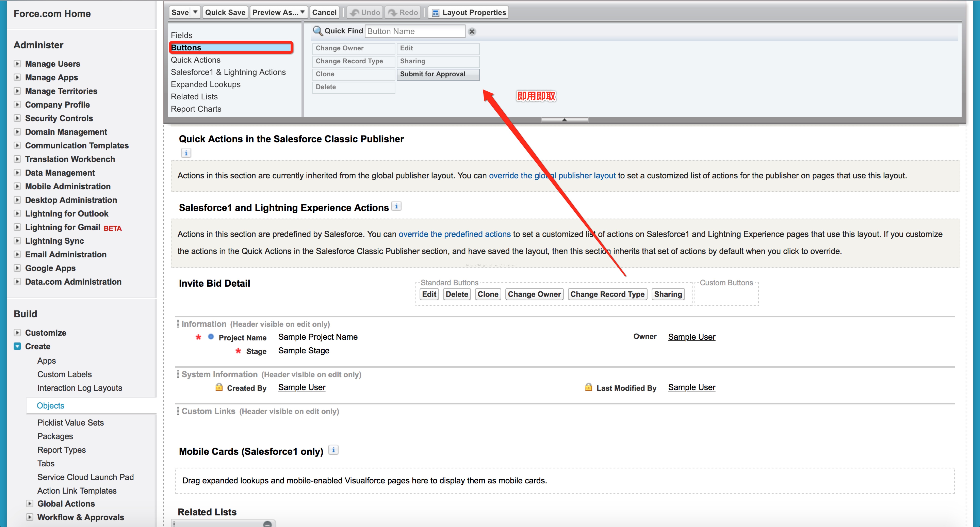Click Sharing in Standard Buttons section
This screenshot has width=980, height=527.
[x=668, y=294]
